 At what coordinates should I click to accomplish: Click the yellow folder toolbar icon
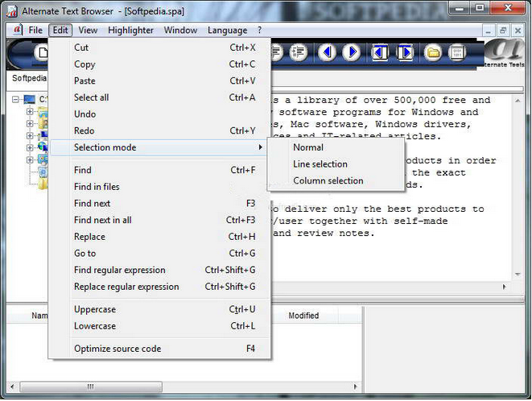pos(433,52)
